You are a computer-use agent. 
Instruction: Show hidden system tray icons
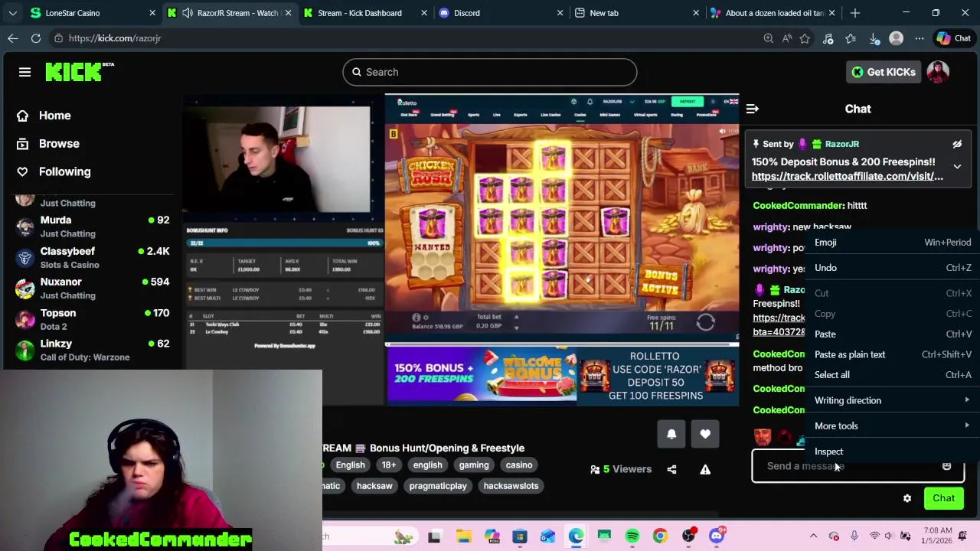point(813,536)
